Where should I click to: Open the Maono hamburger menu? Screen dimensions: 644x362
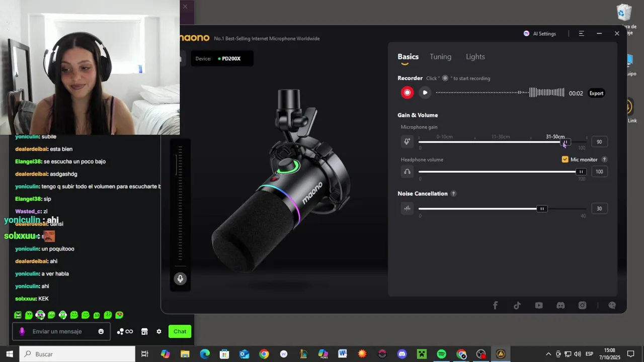pos(581,34)
